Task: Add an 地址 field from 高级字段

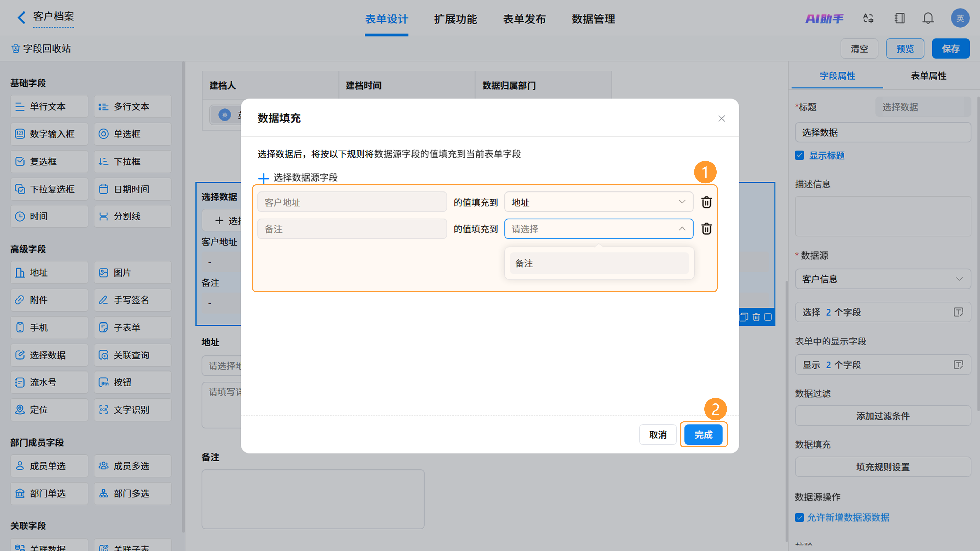Action: [49, 272]
